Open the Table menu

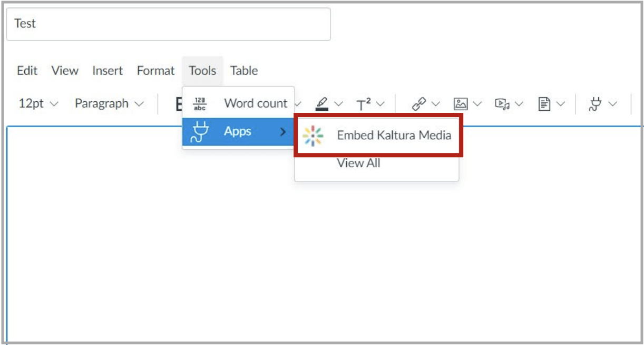245,71
